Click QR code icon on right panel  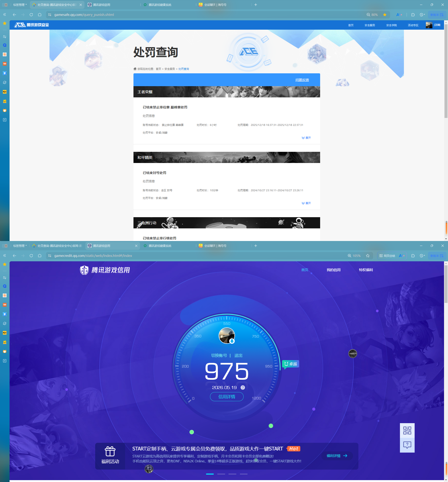(407, 430)
